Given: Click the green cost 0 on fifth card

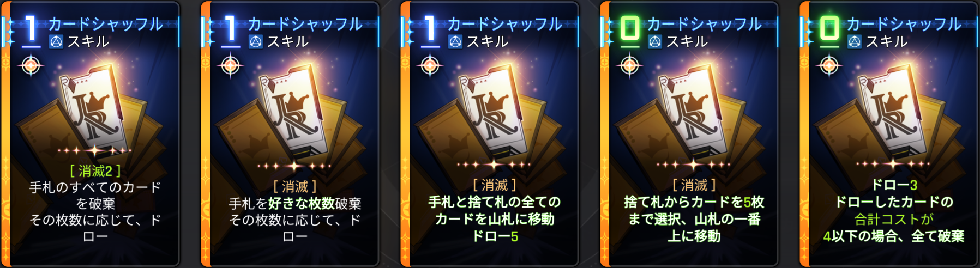Looking at the screenshot, I should click(x=829, y=28).
